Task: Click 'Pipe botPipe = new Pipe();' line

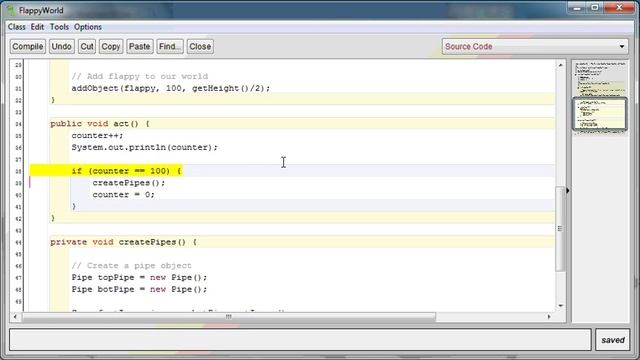Action: [139, 289]
